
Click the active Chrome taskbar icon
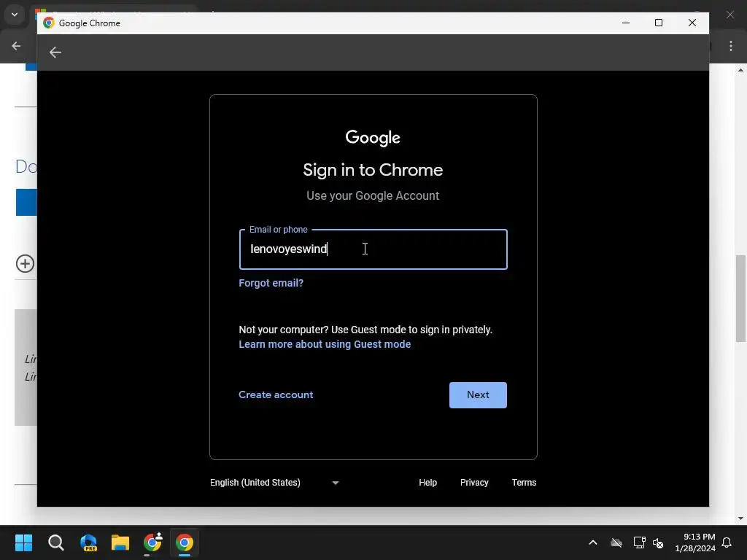[185, 542]
